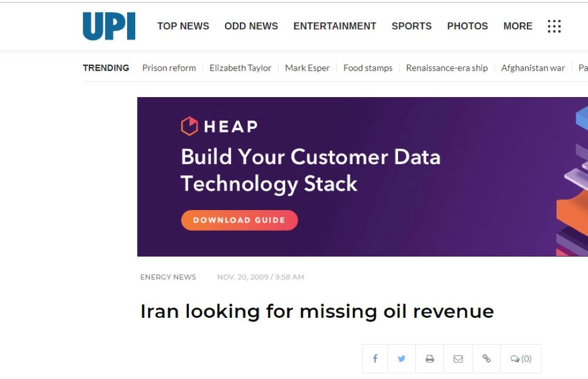Click the Heap logo in the ad
588x379 pixels.
click(219, 126)
